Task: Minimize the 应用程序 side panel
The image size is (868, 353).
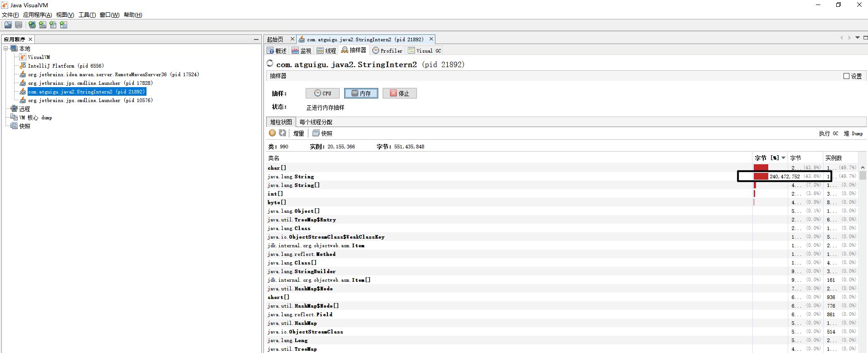Action: 256,39
